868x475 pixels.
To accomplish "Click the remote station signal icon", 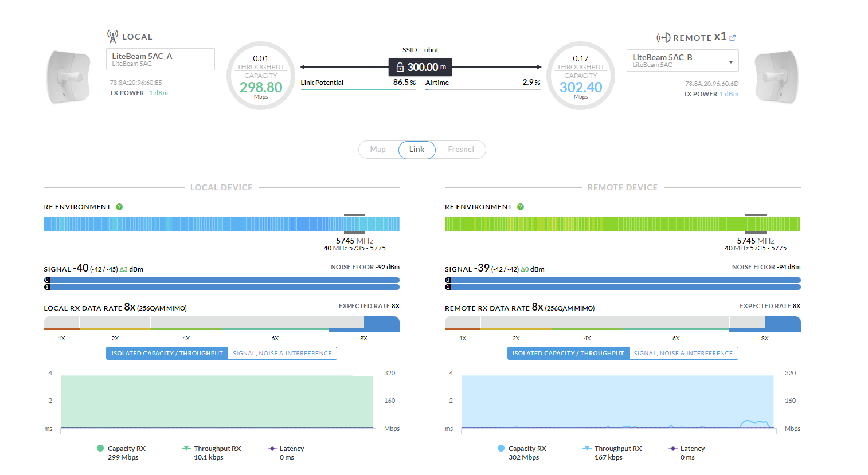I will click(663, 38).
